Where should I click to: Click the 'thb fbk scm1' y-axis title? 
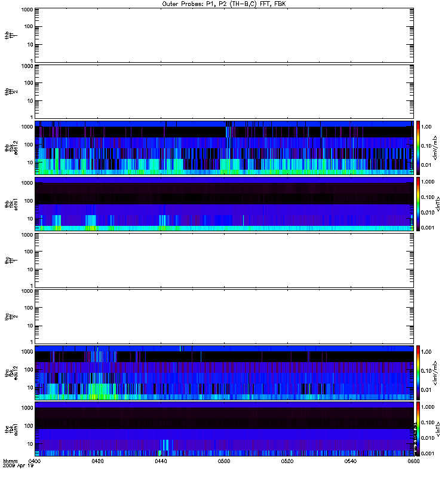point(11,204)
